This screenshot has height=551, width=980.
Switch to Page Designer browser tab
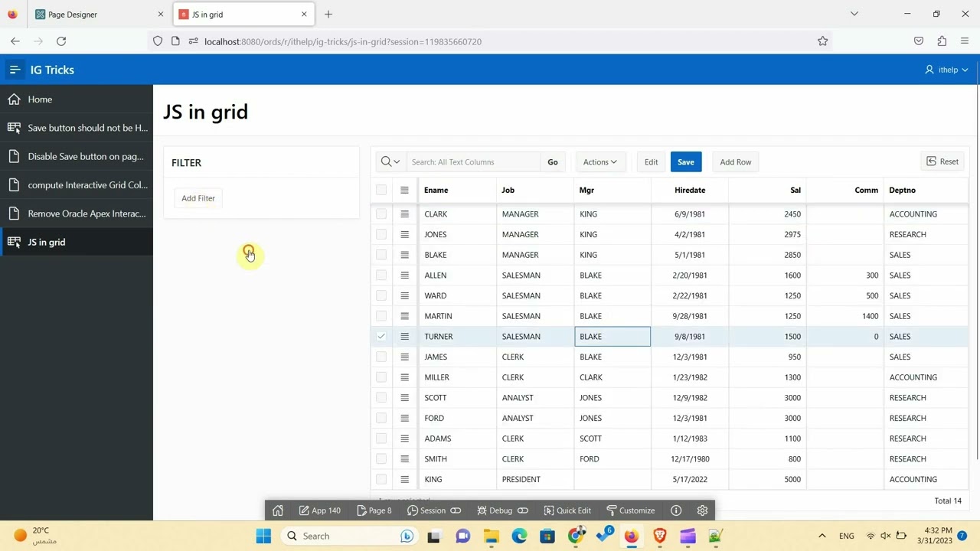[x=100, y=14]
